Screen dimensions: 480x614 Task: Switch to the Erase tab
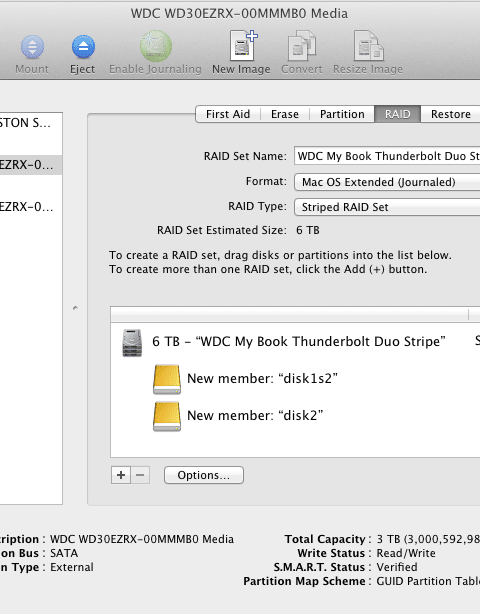click(x=285, y=114)
